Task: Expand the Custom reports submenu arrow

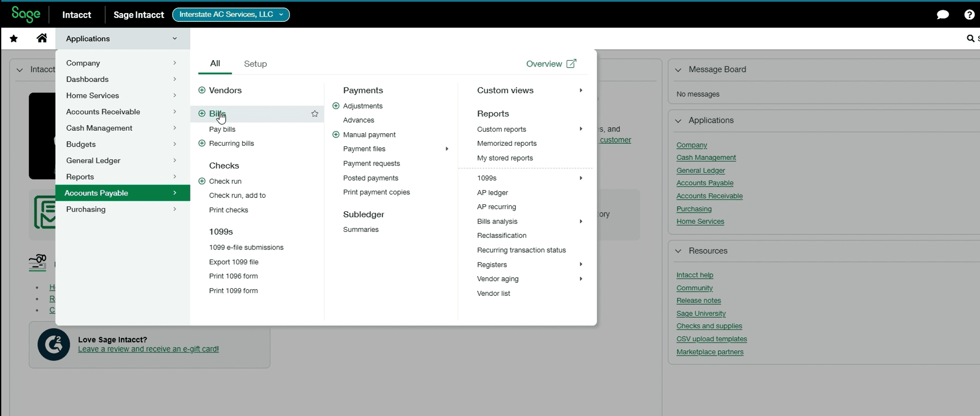Action: [x=581, y=129]
